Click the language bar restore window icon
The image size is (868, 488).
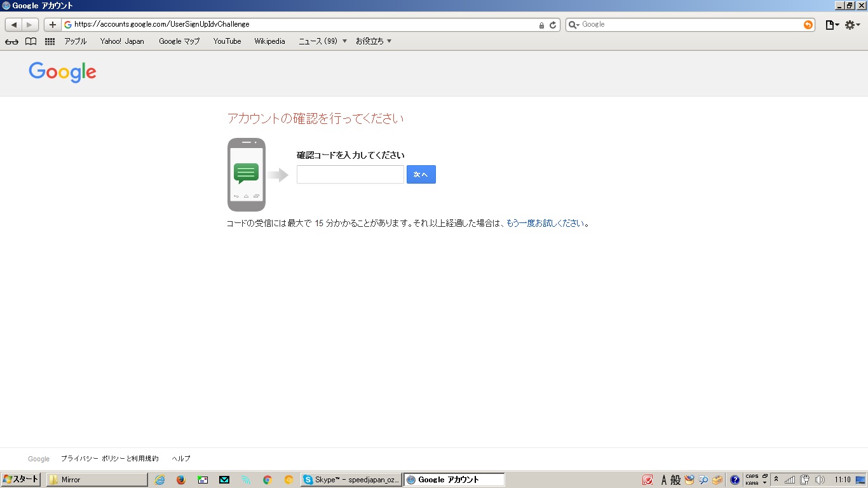(x=765, y=476)
